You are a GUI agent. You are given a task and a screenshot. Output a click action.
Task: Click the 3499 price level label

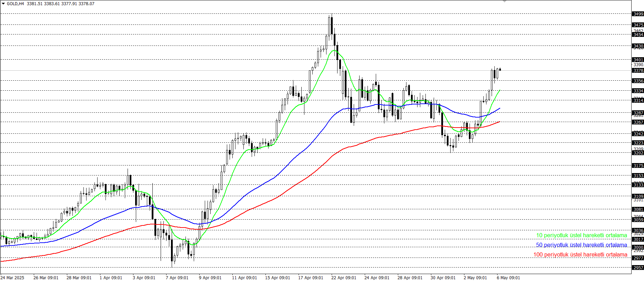click(x=638, y=14)
